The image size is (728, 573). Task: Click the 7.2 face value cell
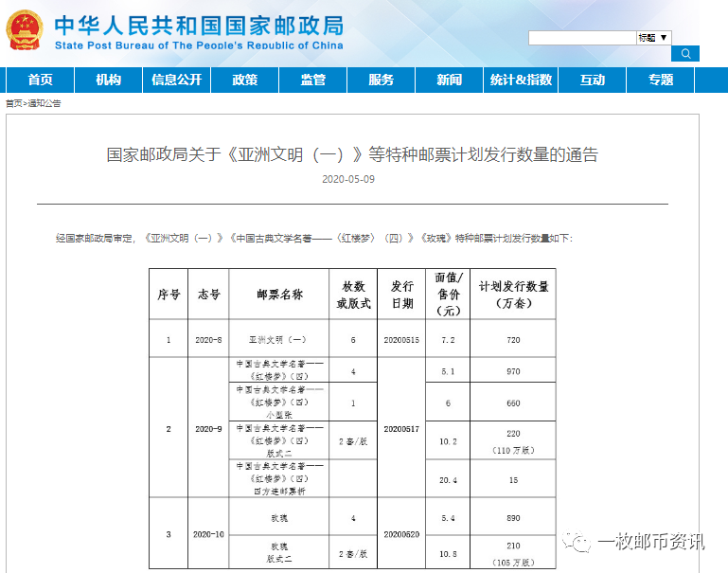[448, 339]
